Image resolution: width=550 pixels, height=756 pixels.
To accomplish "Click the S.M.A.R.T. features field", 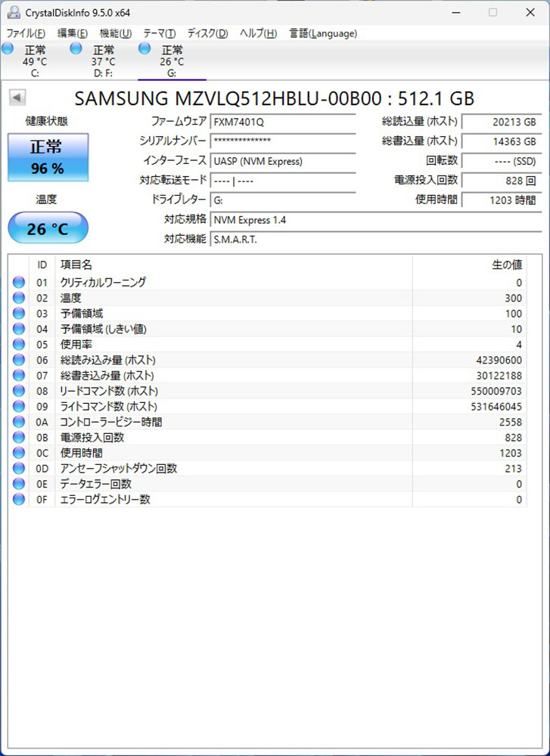I will pyautogui.click(x=376, y=239).
